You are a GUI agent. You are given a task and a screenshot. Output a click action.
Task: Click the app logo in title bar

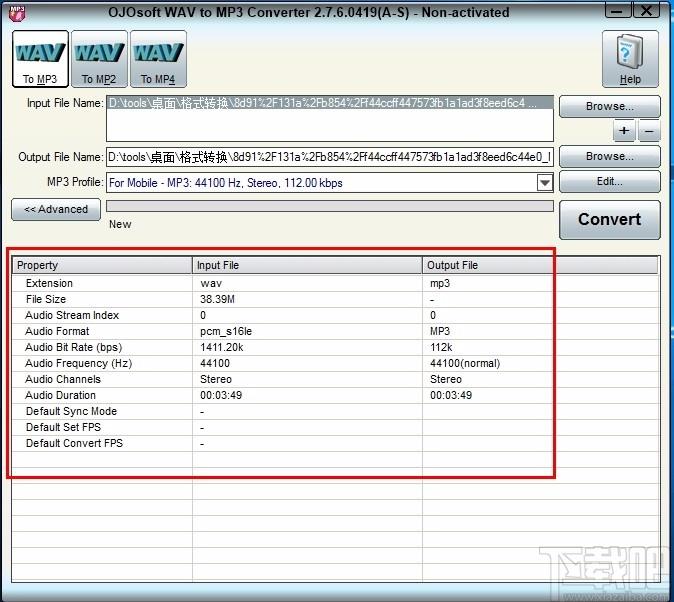coord(17,13)
